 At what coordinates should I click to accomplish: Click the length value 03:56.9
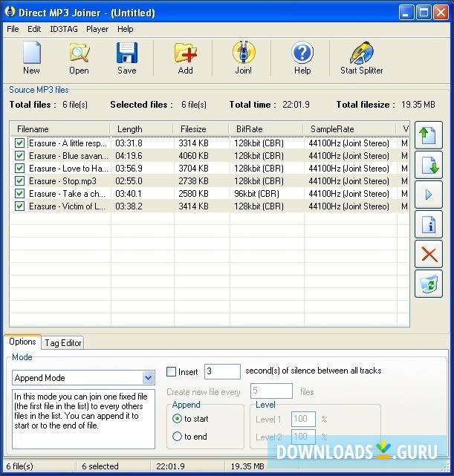tap(129, 168)
